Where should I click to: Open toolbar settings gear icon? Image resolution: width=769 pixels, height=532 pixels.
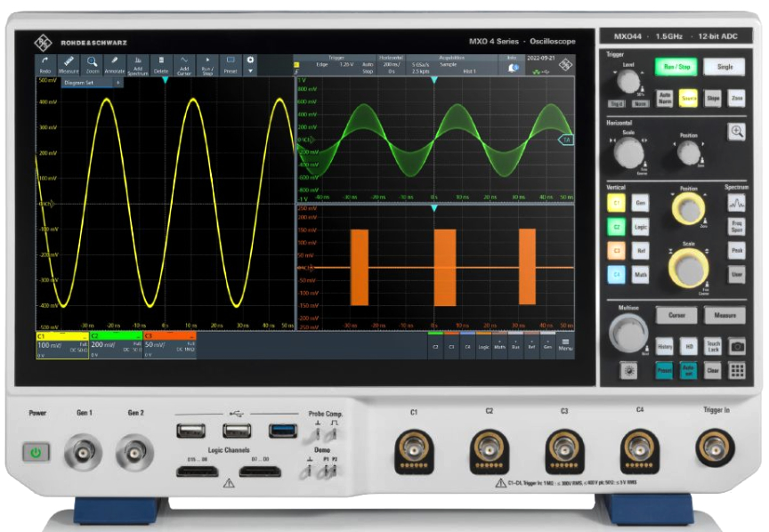coord(250,60)
